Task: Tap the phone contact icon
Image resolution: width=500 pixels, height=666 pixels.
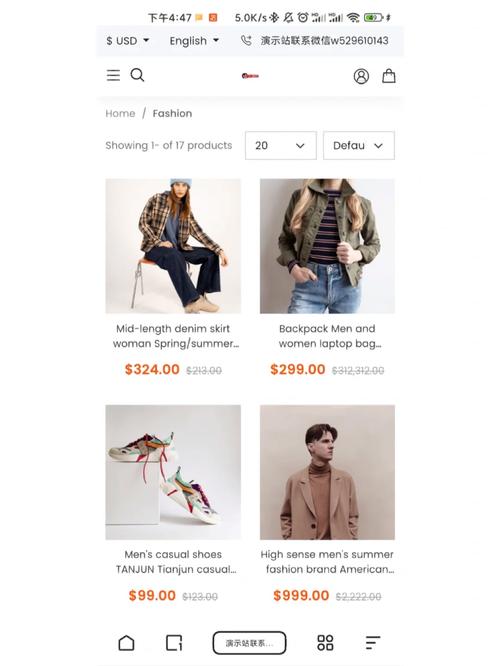Action: [246, 40]
